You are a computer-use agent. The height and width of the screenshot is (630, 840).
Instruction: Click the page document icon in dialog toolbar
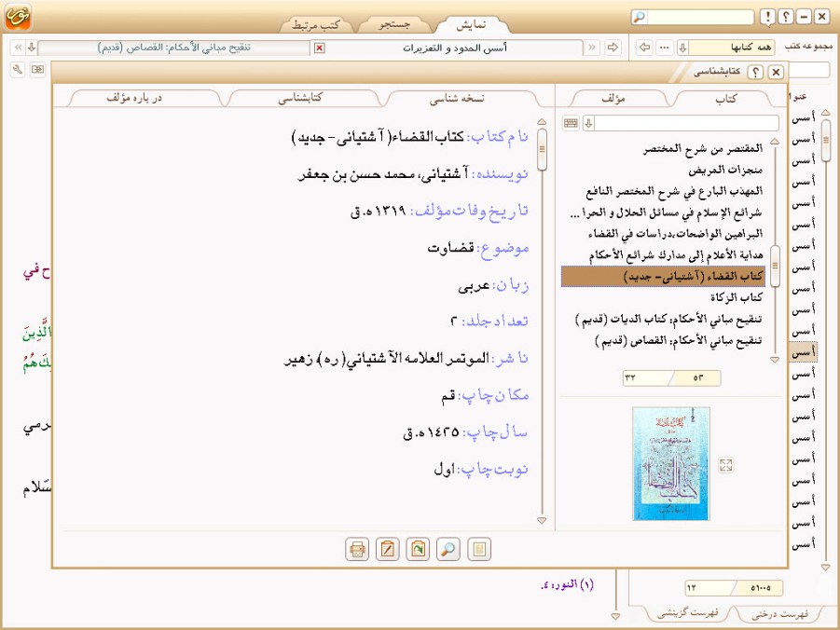479,549
